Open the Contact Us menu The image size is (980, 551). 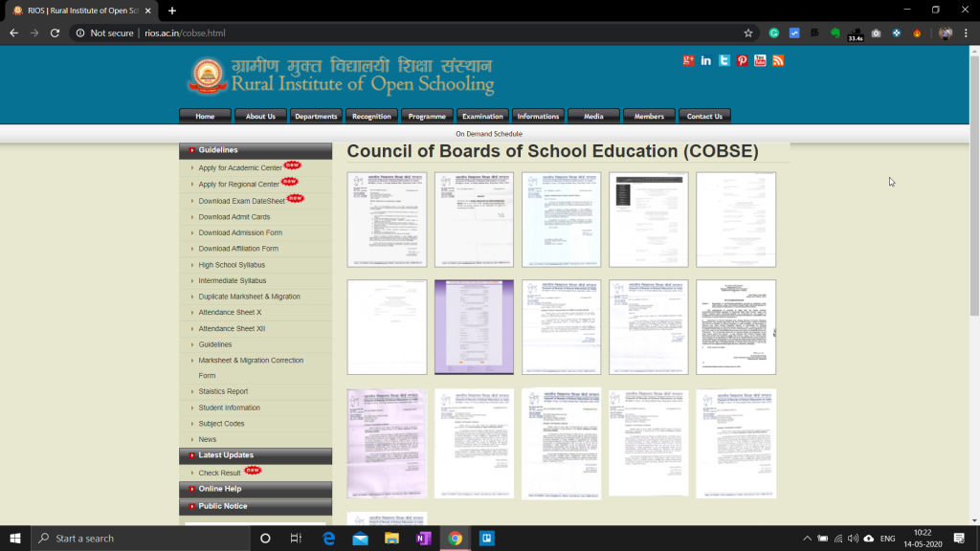[x=704, y=116]
